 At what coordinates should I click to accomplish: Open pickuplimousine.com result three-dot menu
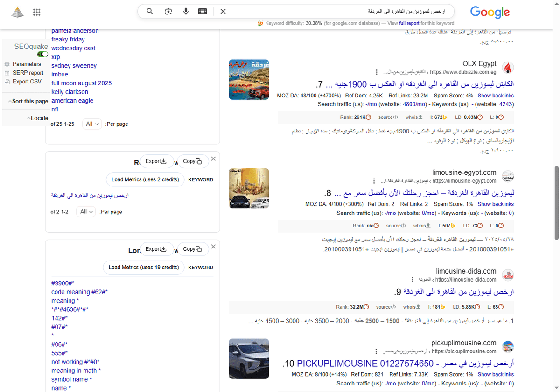(x=377, y=351)
